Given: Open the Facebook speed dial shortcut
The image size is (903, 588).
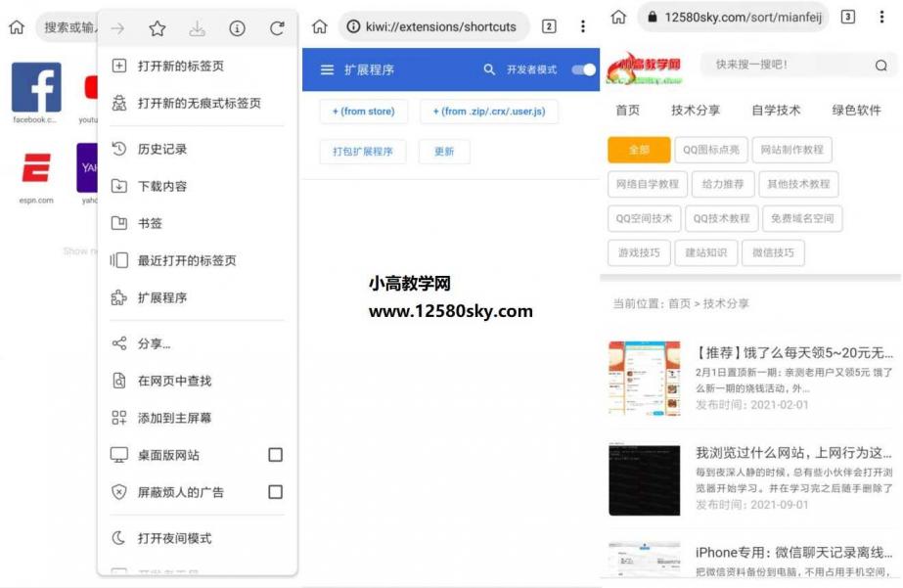Looking at the screenshot, I should (35, 88).
